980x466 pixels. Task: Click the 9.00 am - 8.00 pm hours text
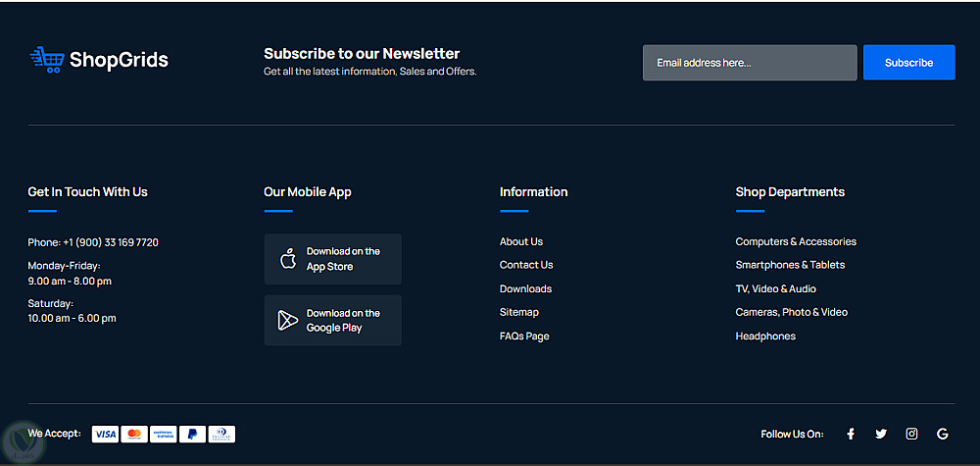(x=70, y=281)
